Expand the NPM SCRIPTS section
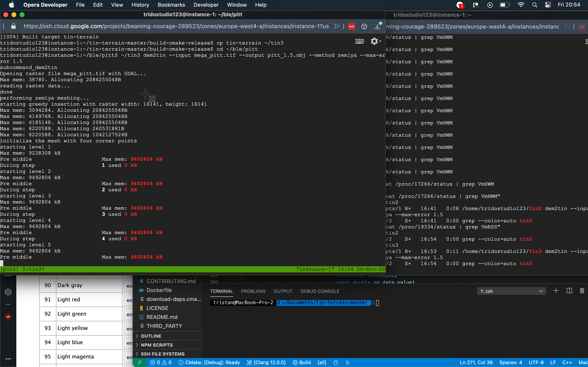588x367 pixels. 156,345
